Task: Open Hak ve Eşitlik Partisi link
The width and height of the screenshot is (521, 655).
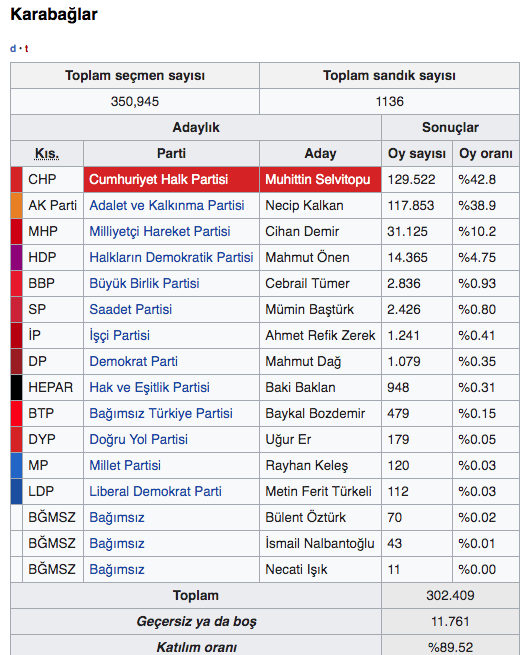Action: coord(150,387)
